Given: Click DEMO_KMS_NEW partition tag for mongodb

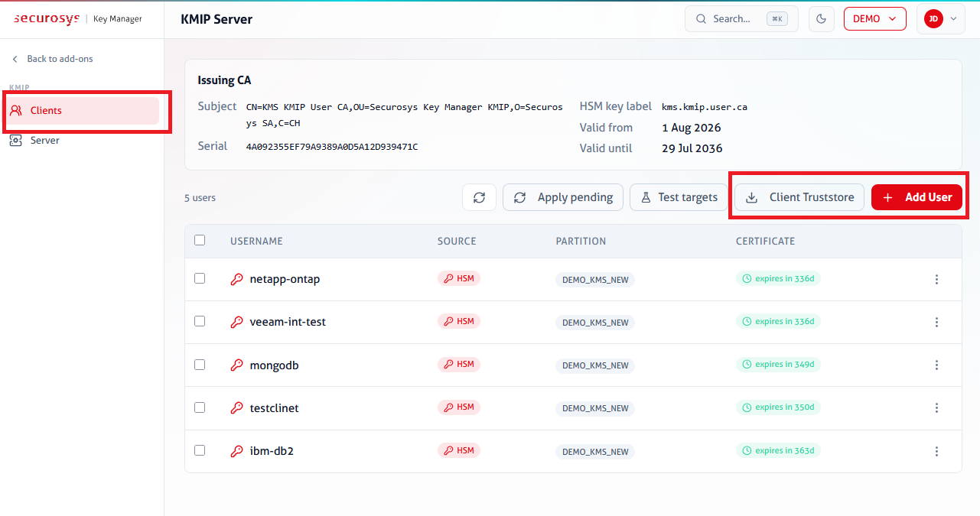Looking at the screenshot, I should point(595,365).
